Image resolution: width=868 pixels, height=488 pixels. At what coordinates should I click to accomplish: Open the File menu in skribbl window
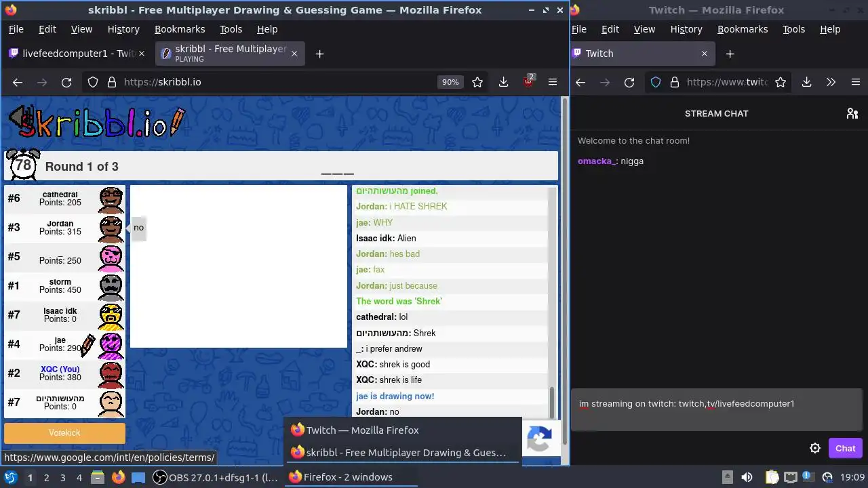coord(16,29)
